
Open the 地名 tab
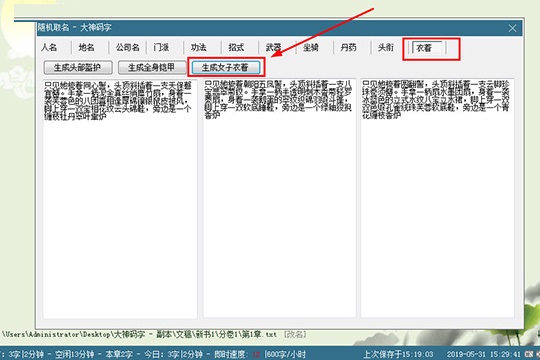[x=86, y=48]
